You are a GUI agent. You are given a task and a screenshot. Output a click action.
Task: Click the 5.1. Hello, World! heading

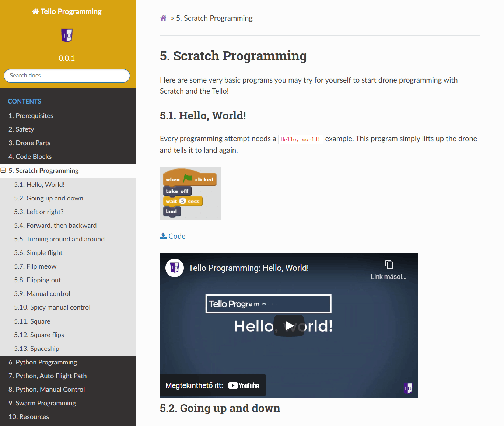203,116
